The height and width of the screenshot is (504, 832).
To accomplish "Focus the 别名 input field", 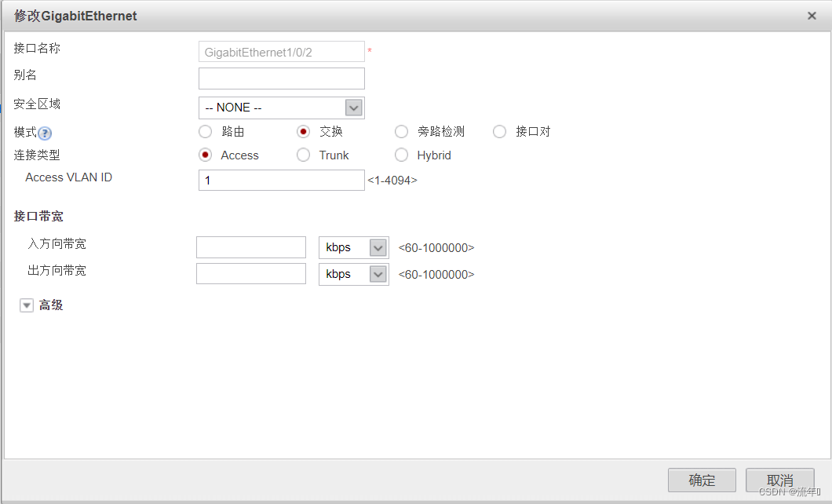I will coord(282,79).
